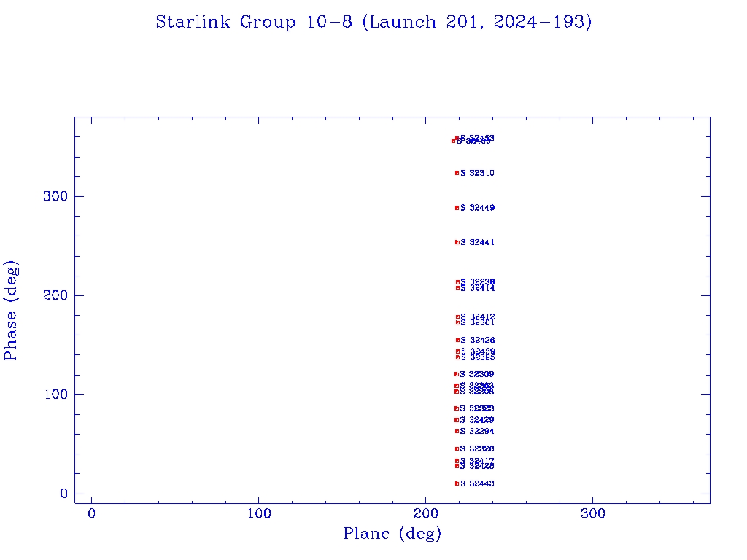747x560 pixels.
Task: Select the "S 32310" satellite label
Action: [477, 173]
